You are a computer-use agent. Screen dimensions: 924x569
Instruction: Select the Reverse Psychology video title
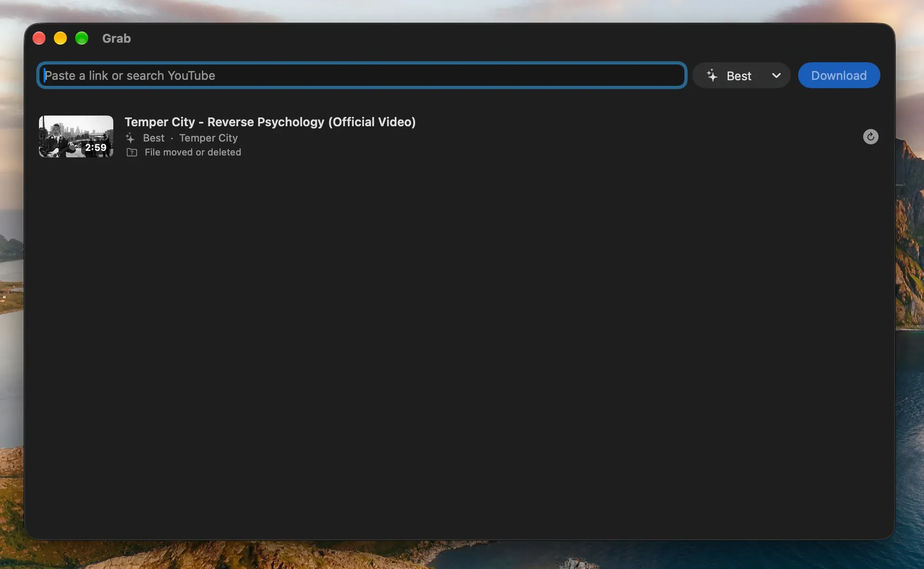(x=270, y=122)
